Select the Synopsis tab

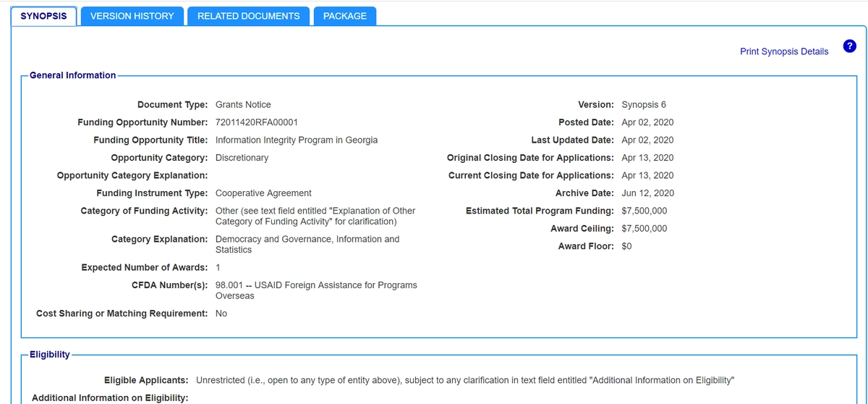click(x=43, y=16)
